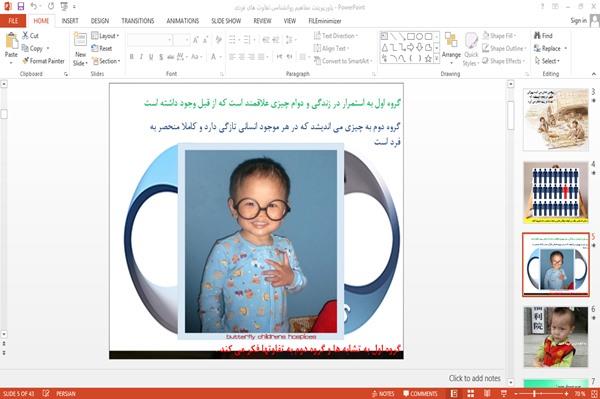Open the Section dropdown
Screen dimensions: 600x399
click(106, 61)
